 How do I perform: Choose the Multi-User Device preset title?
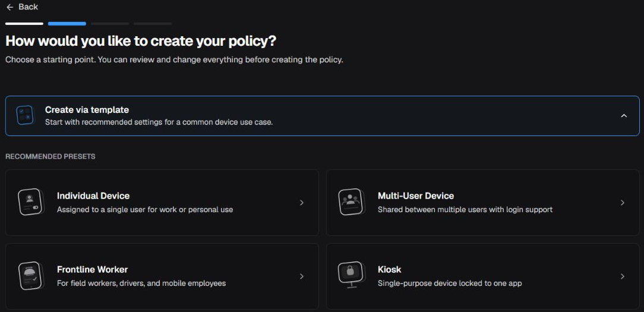[416, 196]
